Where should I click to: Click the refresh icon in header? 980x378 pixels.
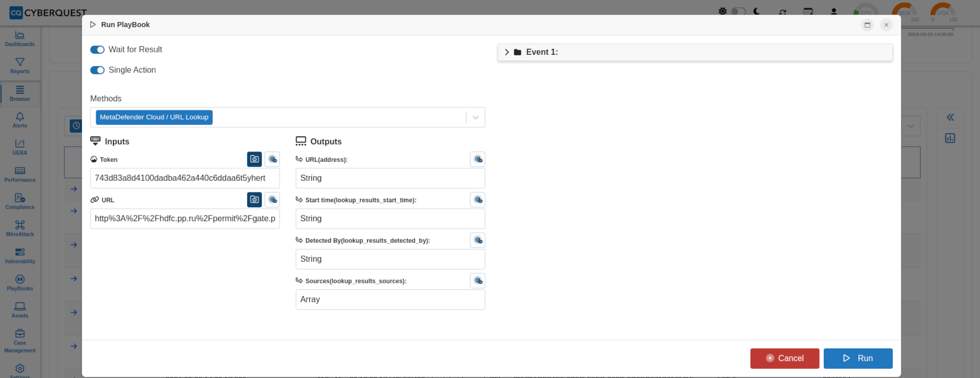tap(782, 12)
